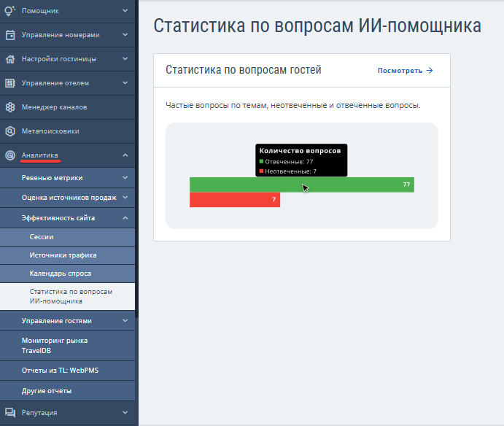Click the page title Статистика по вопросам ИИ-помощника
Screen dimensions: 504x426
317,26
